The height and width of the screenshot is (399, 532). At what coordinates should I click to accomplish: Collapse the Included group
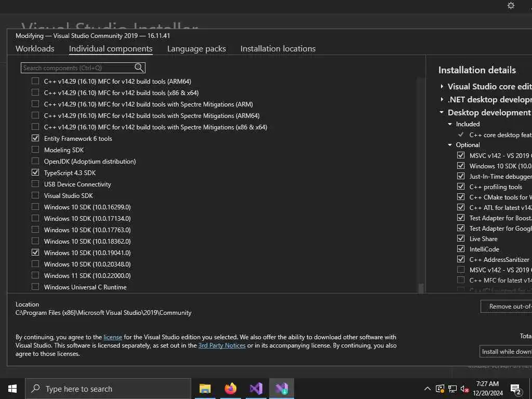click(x=450, y=124)
